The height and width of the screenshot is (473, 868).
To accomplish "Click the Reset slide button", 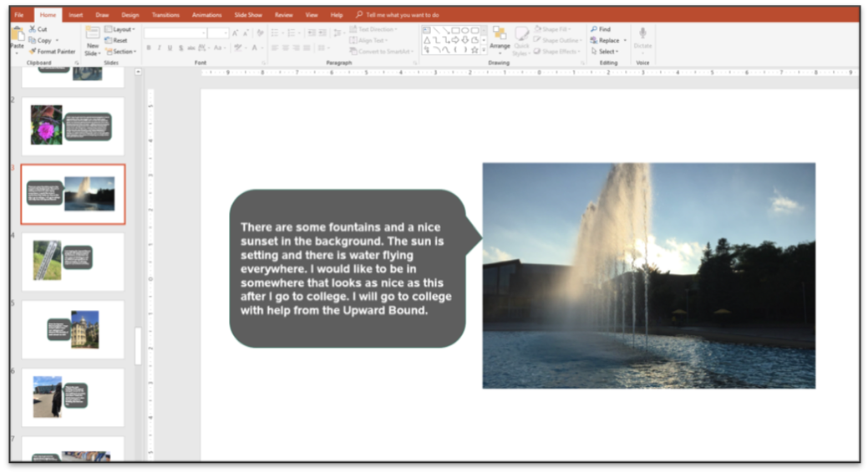I will point(116,40).
